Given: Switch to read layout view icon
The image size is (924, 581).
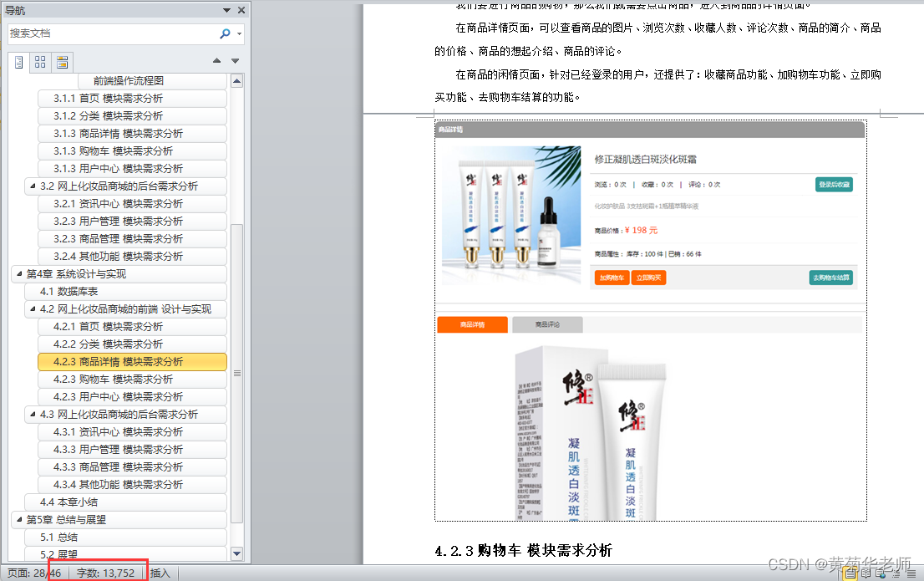Looking at the screenshot, I should click(866, 573).
